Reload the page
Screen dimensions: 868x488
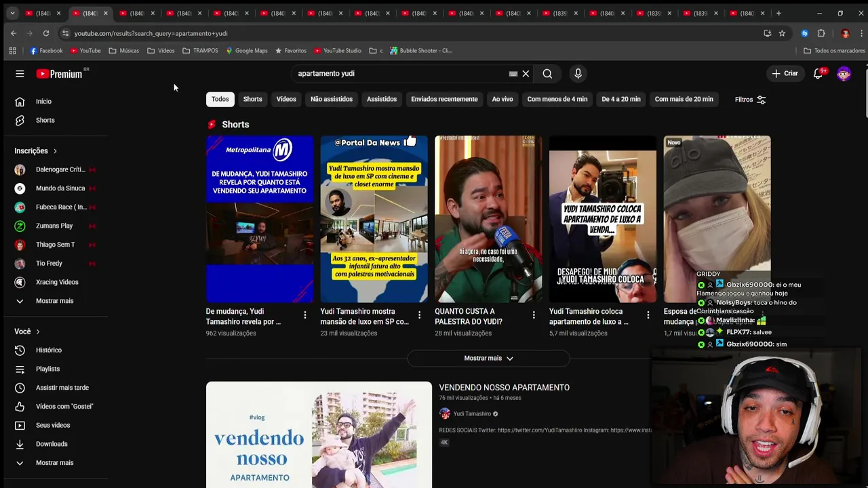point(46,33)
